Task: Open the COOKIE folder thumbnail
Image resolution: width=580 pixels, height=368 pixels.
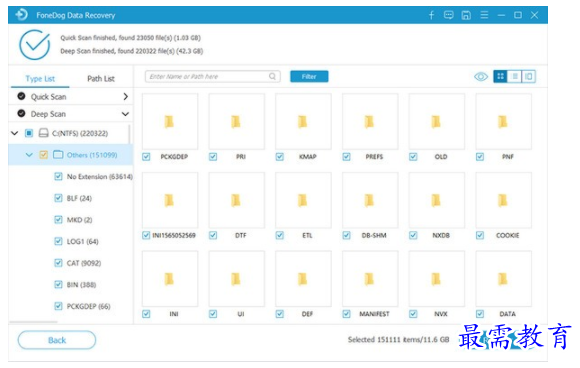Action: pyautogui.click(x=503, y=200)
